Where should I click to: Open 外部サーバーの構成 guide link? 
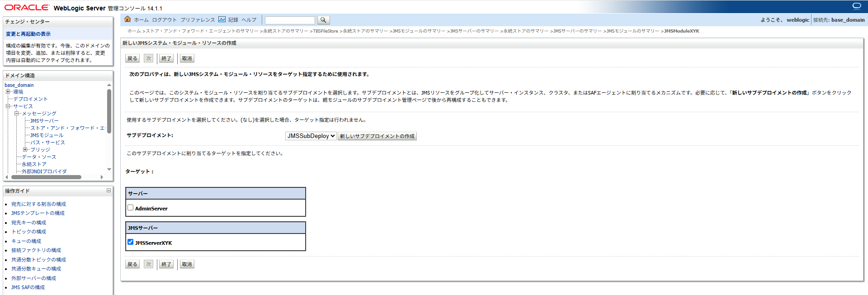click(x=33, y=278)
